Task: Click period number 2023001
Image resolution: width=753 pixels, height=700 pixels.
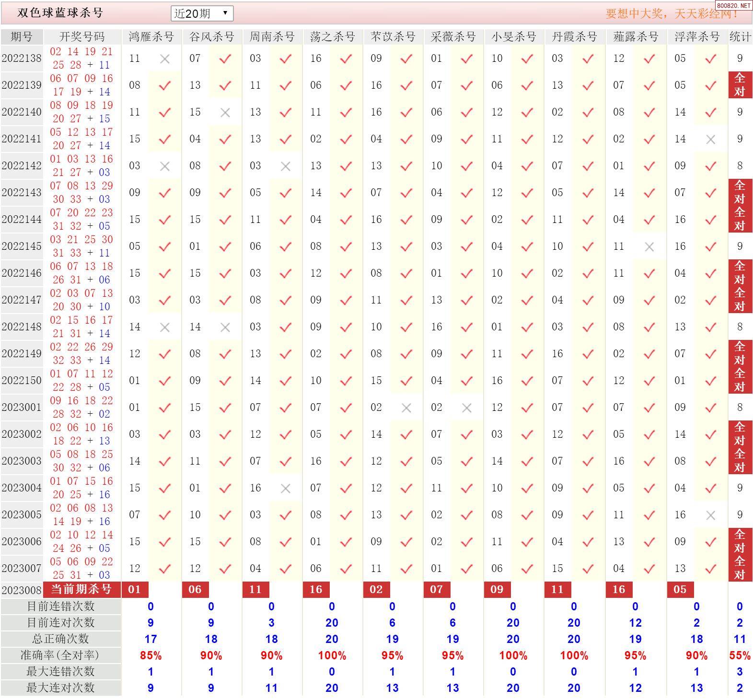Action: pos(22,408)
